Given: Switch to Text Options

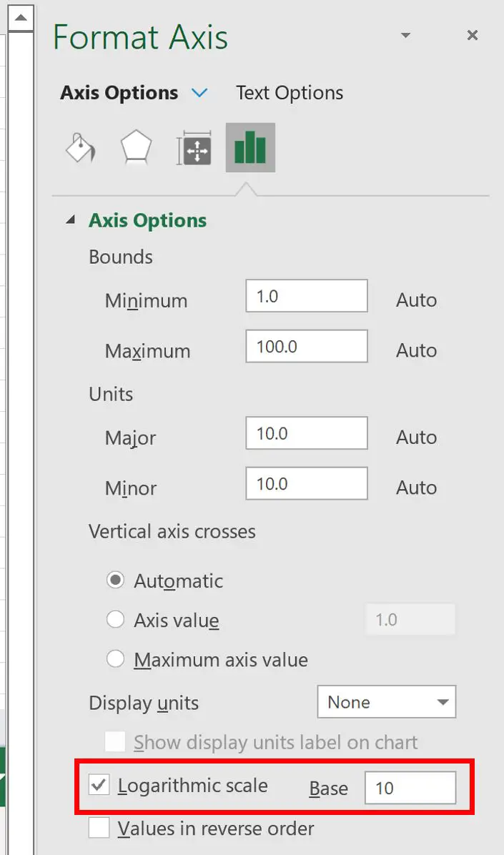Looking at the screenshot, I should (289, 92).
